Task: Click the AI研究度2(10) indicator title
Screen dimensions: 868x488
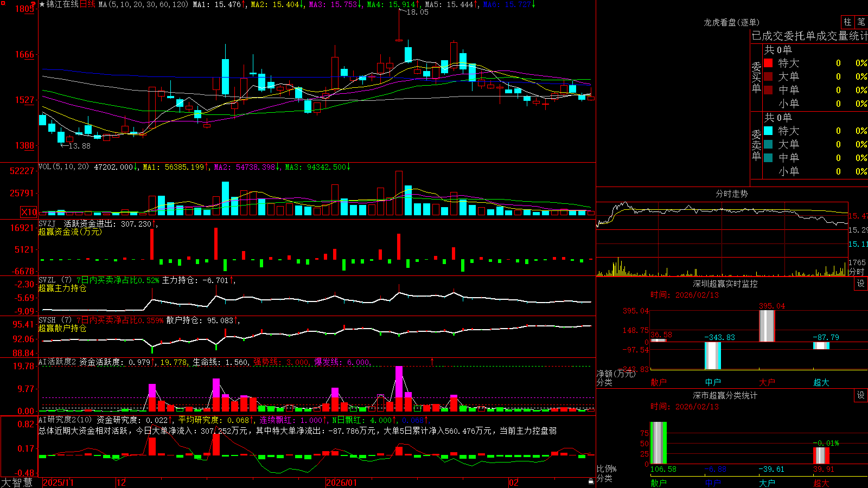Action: 65,420
